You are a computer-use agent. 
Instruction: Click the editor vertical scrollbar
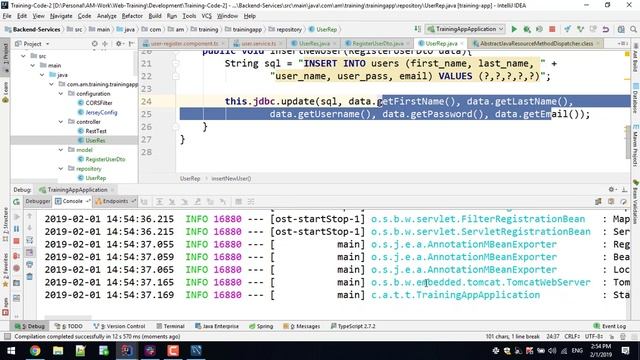(x=627, y=143)
